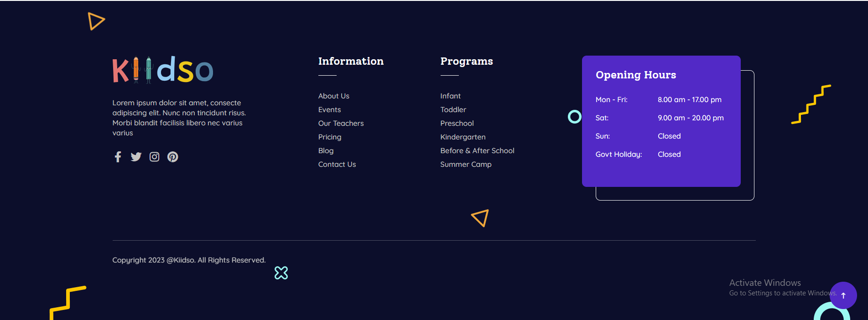Image resolution: width=868 pixels, height=320 pixels.
Task: Click the Opening Hours card heading
Action: (x=635, y=75)
